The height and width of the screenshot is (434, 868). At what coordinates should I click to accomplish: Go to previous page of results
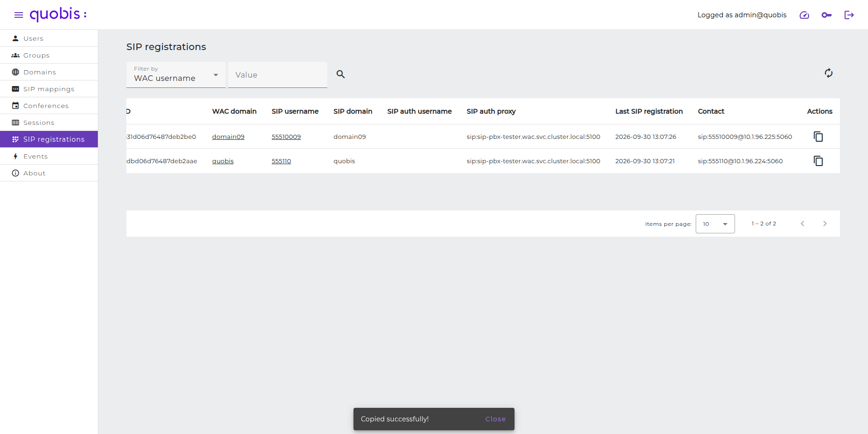[802, 224]
